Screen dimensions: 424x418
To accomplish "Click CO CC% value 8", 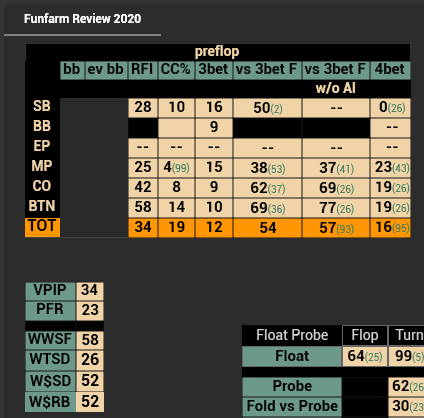I will click(176, 188).
